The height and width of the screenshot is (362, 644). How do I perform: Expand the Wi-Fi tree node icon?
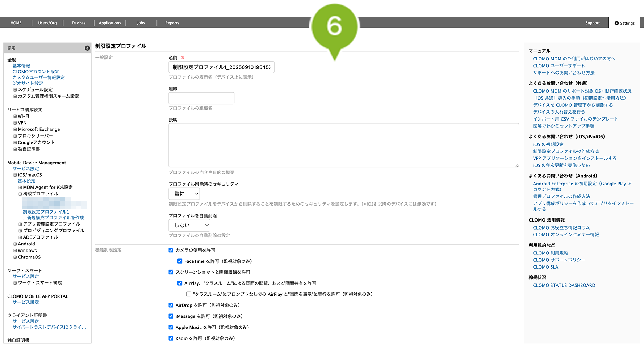pos(15,116)
